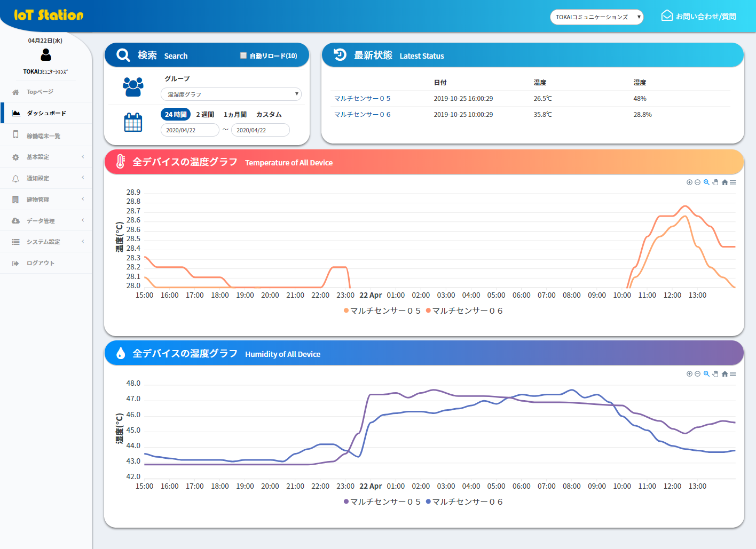The width and height of the screenshot is (756, 549).
Task: Expand the システム設定 submenu chevron
Action: [x=83, y=242]
